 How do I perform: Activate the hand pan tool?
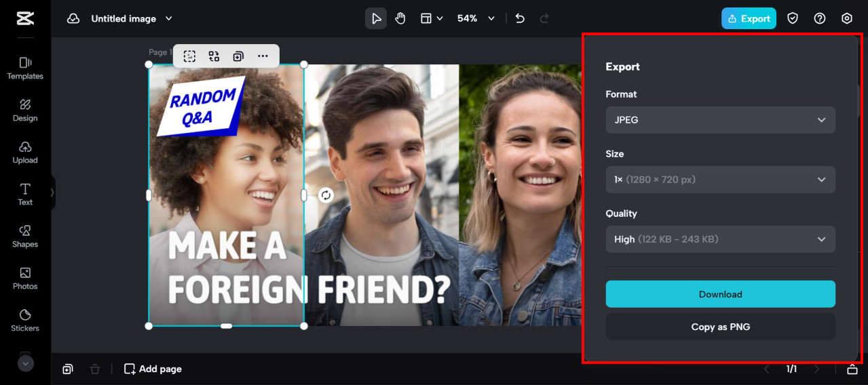400,18
